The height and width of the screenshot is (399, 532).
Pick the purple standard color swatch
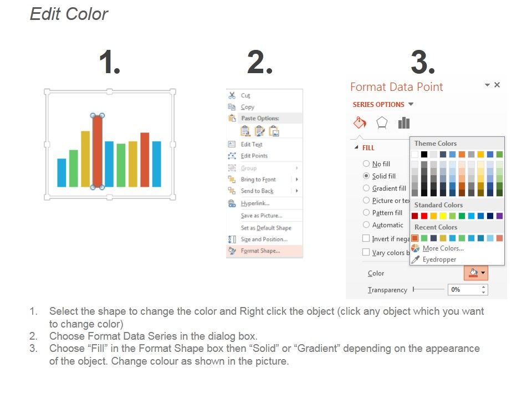(499, 216)
